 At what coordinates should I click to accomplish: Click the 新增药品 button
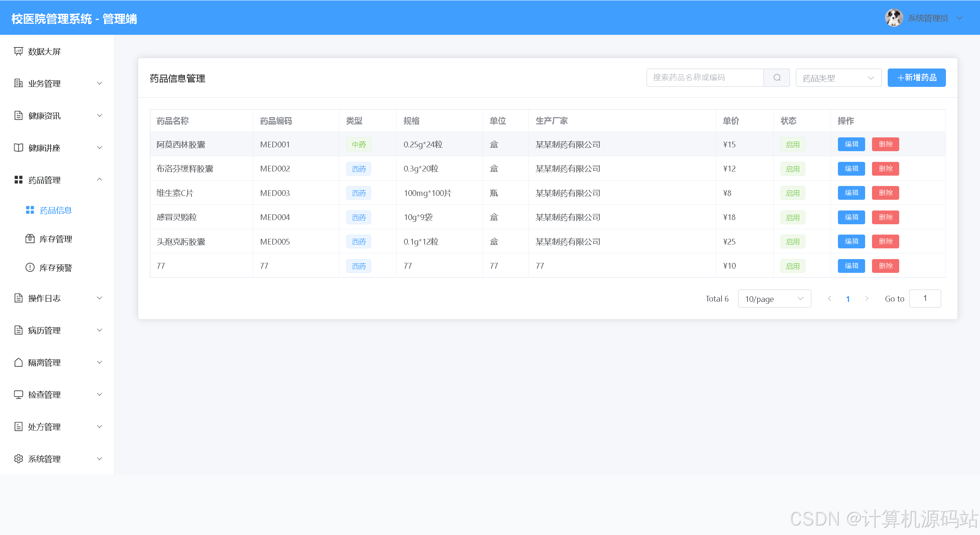[x=916, y=78]
